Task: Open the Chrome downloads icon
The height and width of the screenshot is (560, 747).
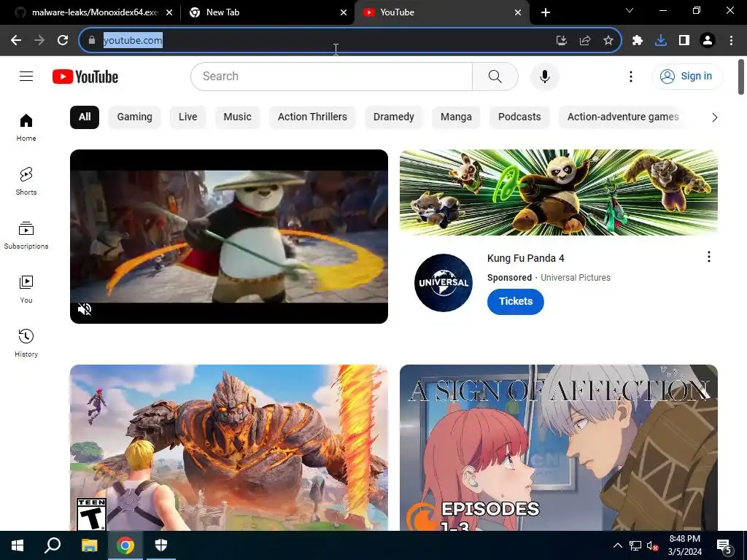Action: (661, 41)
